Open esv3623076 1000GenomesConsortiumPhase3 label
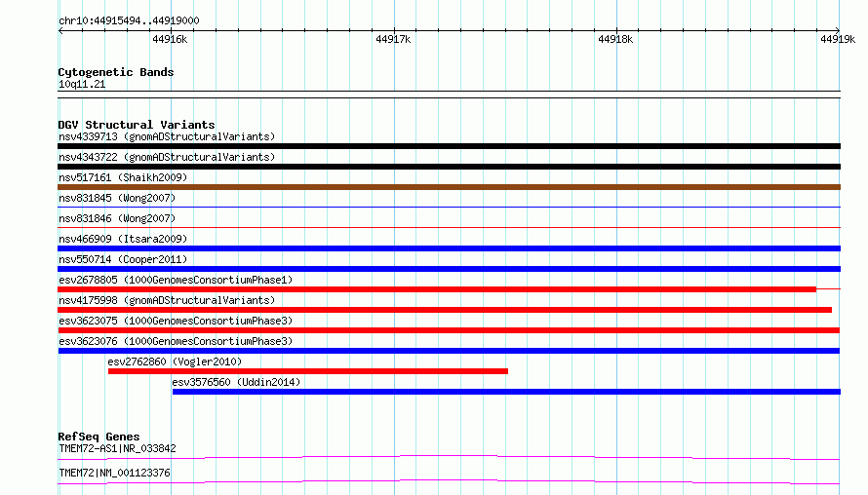Image resolution: width=868 pixels, height=495 pixels. pos(176,341)
